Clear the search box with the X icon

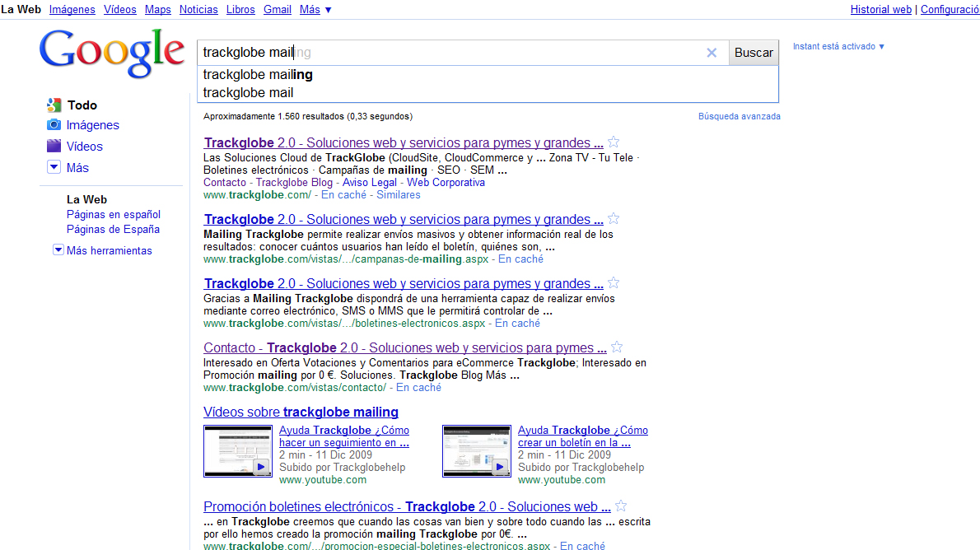(712, 54)
